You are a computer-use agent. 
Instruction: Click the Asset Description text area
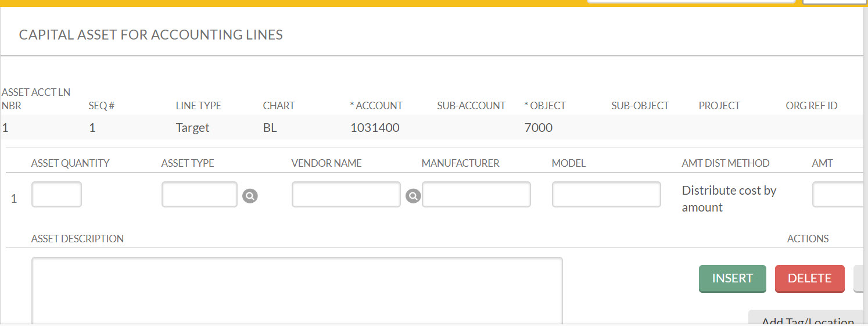(297, 291)
